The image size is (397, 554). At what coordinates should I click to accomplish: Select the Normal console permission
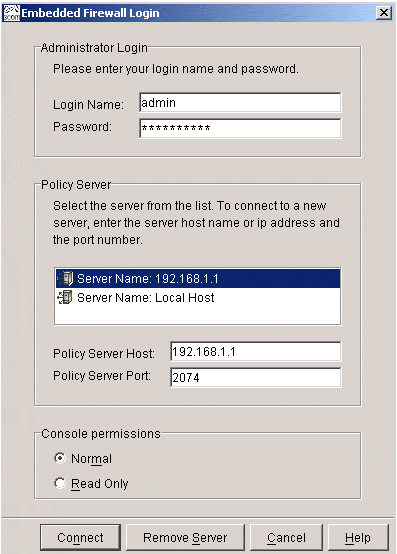coord(60,458)
